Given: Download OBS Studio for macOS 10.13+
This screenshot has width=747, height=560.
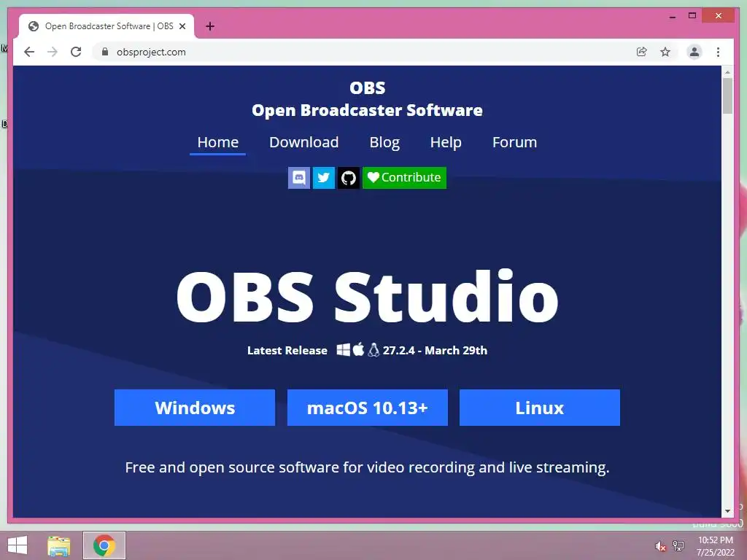Looking at the screenshot, I should tap(368, 408).
